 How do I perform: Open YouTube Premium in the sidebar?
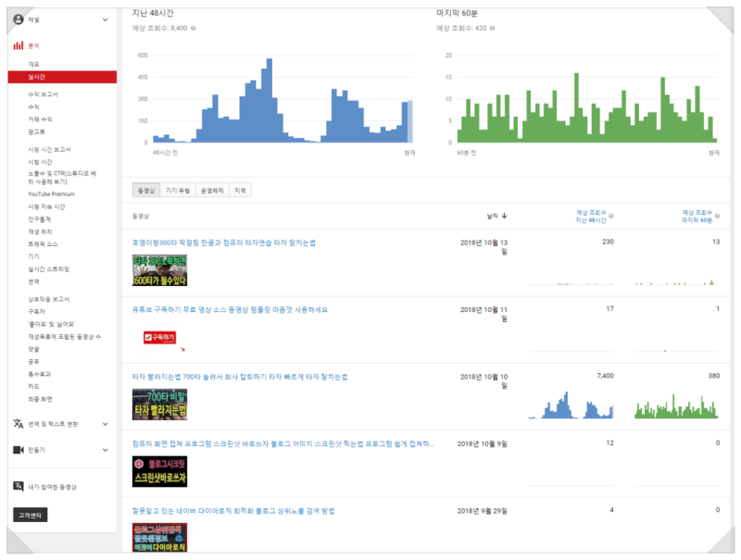(51, 194)
